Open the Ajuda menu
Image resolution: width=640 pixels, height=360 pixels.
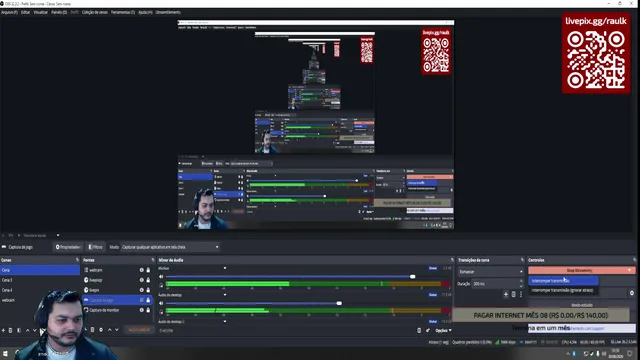[145, 12]
